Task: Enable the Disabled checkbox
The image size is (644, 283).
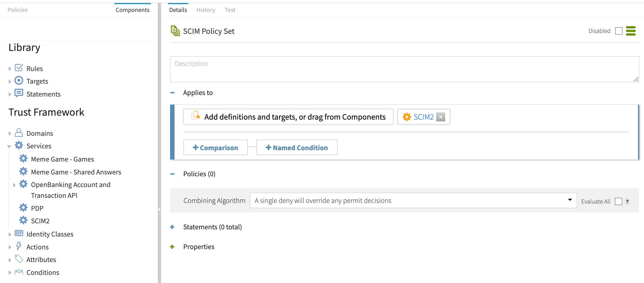Action: coord(619,31)
